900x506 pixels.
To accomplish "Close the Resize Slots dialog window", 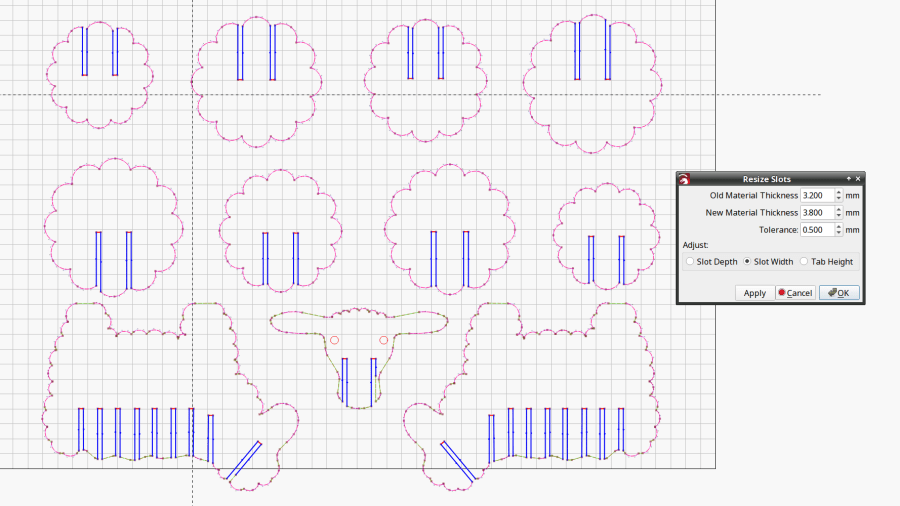I will (858, 179).
